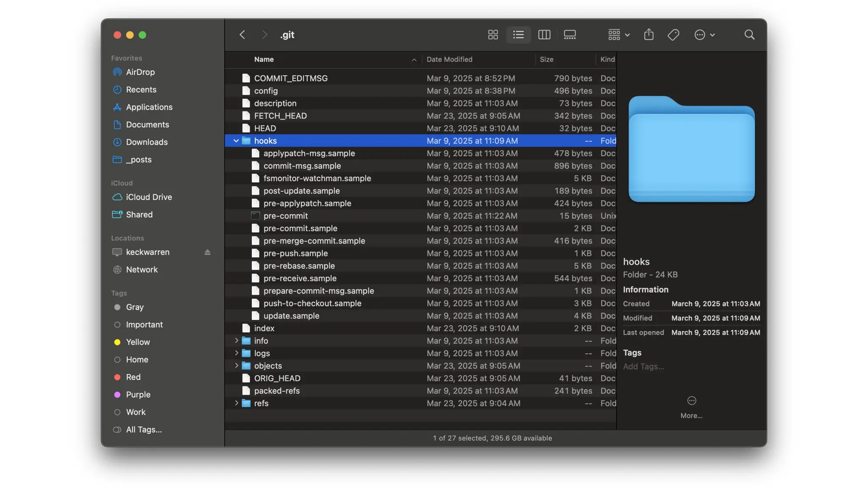Select pre-commit.sample file

pyautogui.click(x=420, y=228)
